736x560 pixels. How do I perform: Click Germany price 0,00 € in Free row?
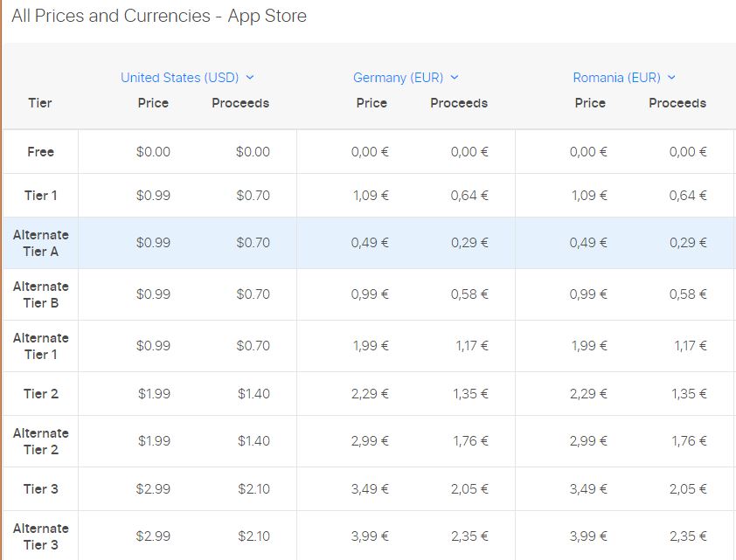[x=370, y=152]
